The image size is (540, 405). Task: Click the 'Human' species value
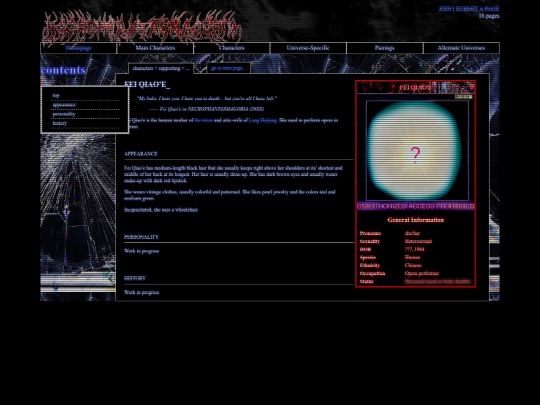point(412,257)
